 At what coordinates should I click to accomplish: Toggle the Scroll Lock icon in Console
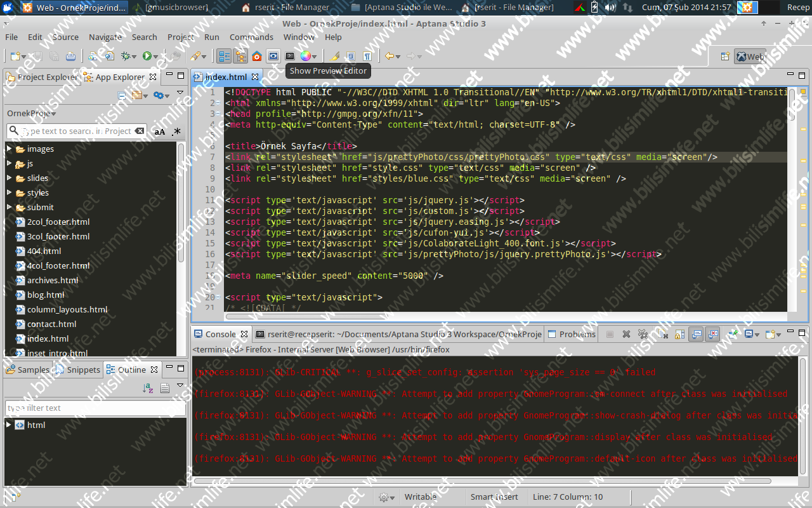click(x=679, y=334)
